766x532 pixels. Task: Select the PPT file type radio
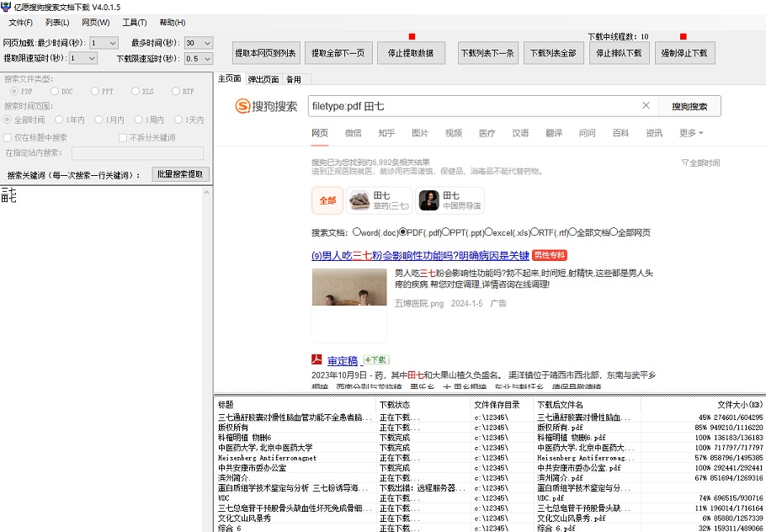95,92
